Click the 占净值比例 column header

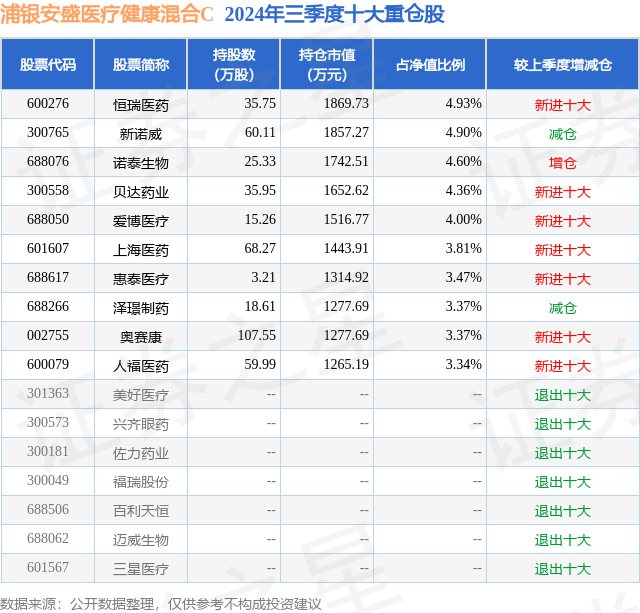pyautogui.click(x=430, y=64)
